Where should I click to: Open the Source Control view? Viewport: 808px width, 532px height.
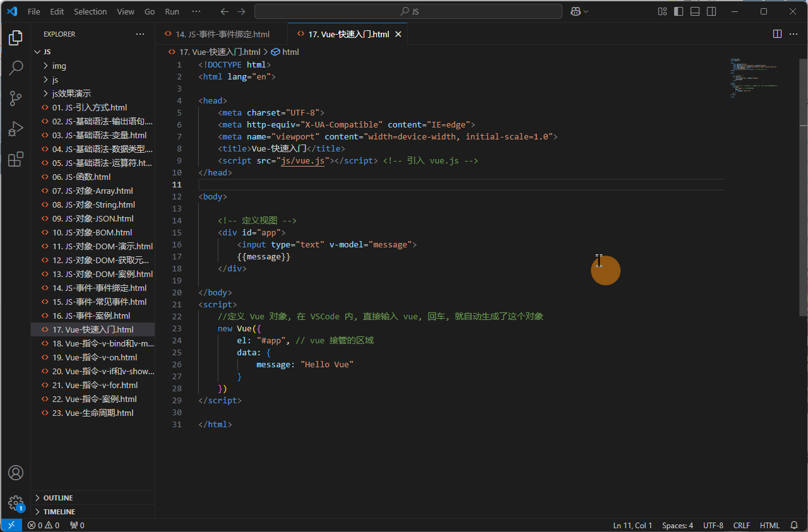16,98
